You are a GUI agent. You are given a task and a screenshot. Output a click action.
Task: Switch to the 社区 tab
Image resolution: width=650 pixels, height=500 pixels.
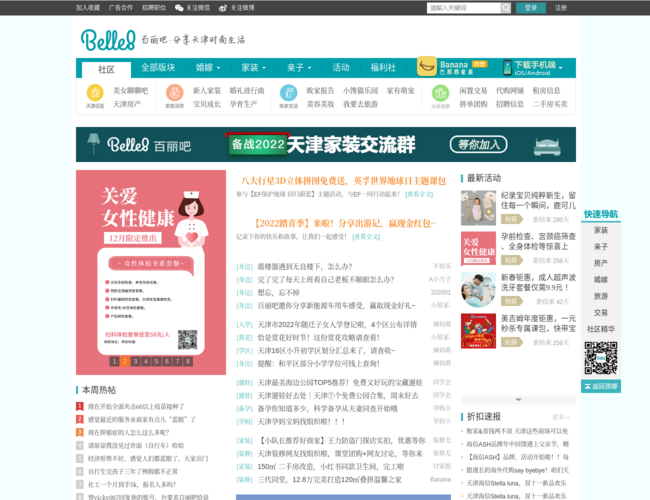[x=106, y=69]
